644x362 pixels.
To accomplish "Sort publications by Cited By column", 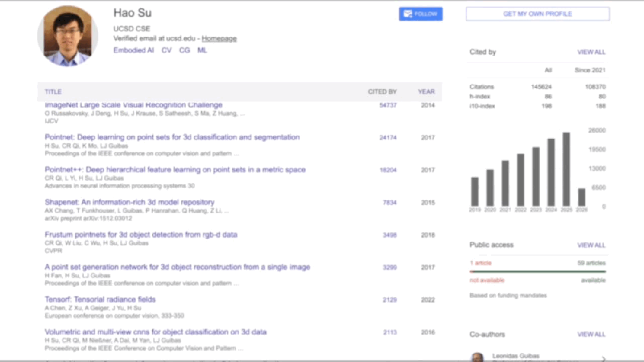I will tap(382, 91).
